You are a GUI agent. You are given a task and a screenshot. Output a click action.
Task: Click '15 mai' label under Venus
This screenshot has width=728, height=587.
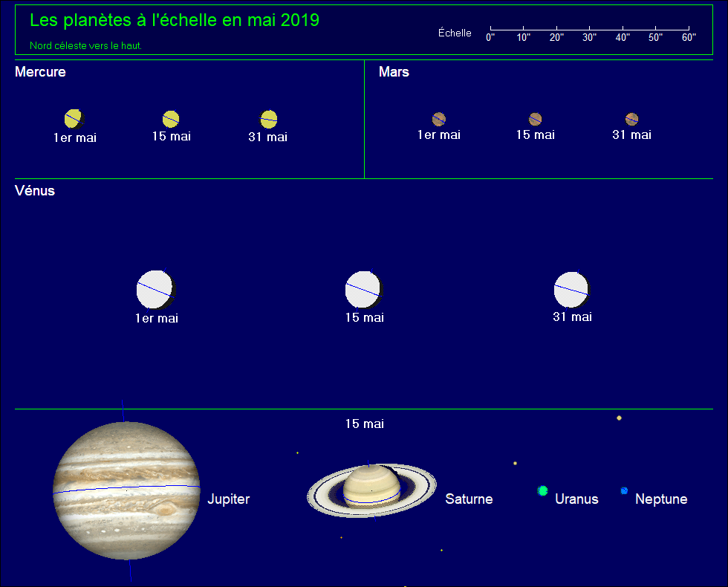(x=365, y=318)
